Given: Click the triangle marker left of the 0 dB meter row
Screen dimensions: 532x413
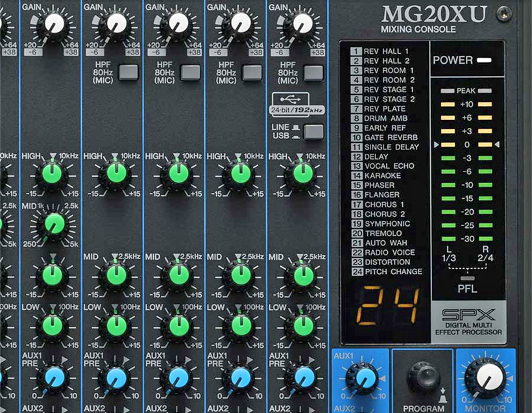Looking at the screenshot, I should click(x=437, y=145).
